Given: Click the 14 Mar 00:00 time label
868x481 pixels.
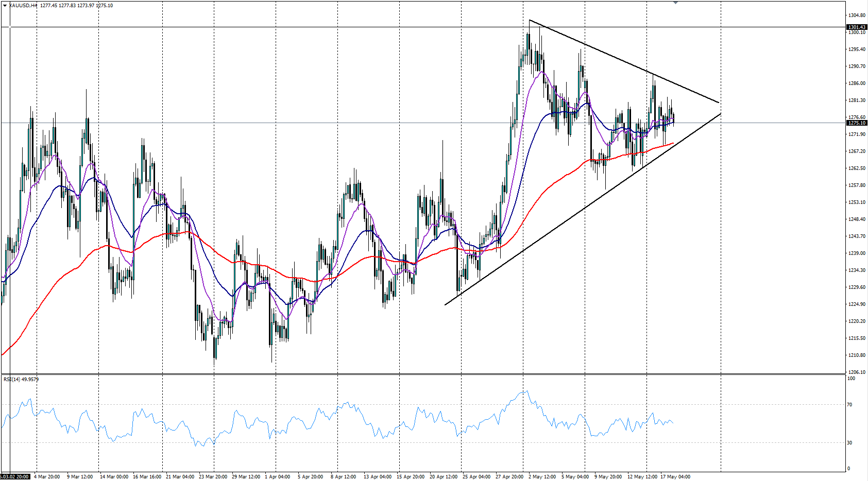Looking at the screenshot, I should [x=114, y=477].
